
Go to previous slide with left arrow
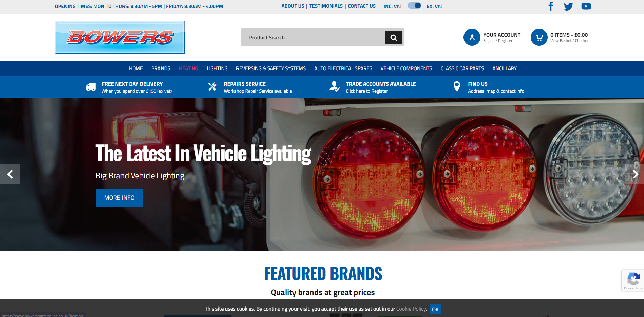tap(10, 174)
